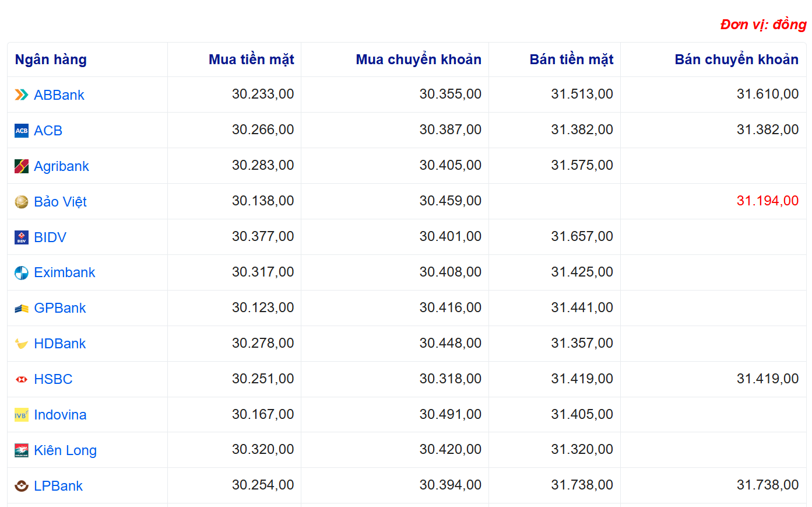Click the BIDV logo icon
Viewport: 812px width, 507px height.
tap(22, 237)
